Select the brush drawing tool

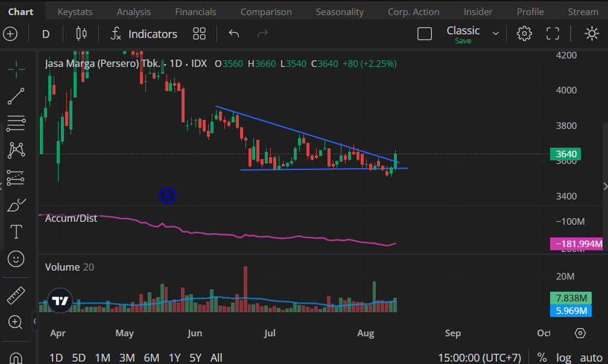click(x=16, y=205)
